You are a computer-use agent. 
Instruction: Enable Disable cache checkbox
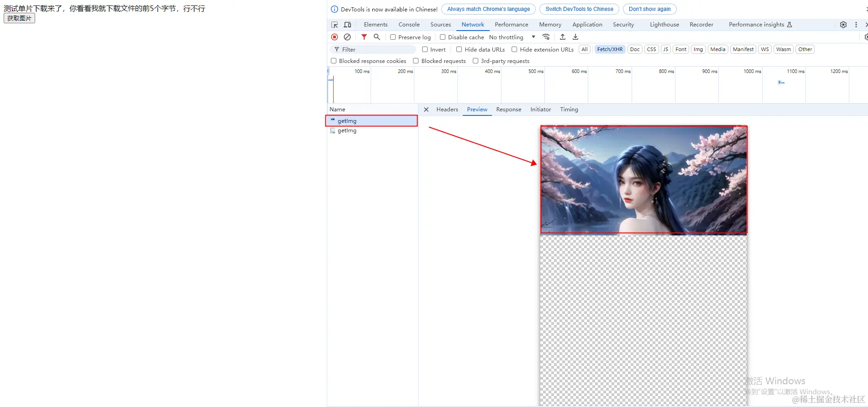[443, 37]
